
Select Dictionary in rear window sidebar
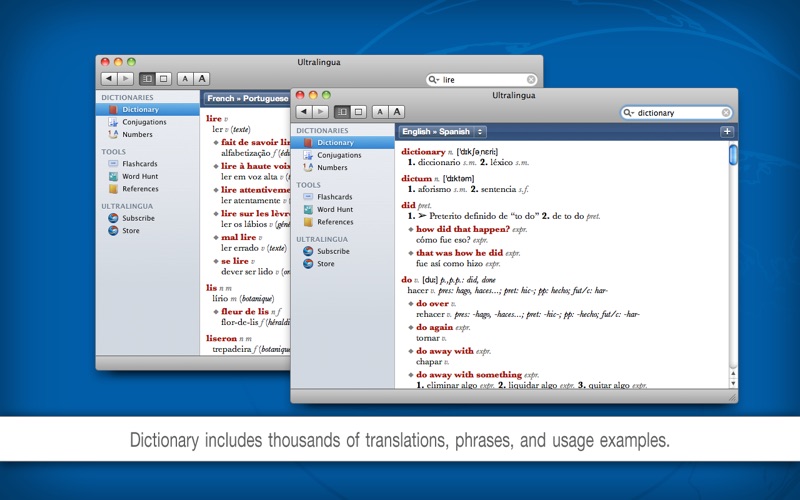(x=147, y=109)
